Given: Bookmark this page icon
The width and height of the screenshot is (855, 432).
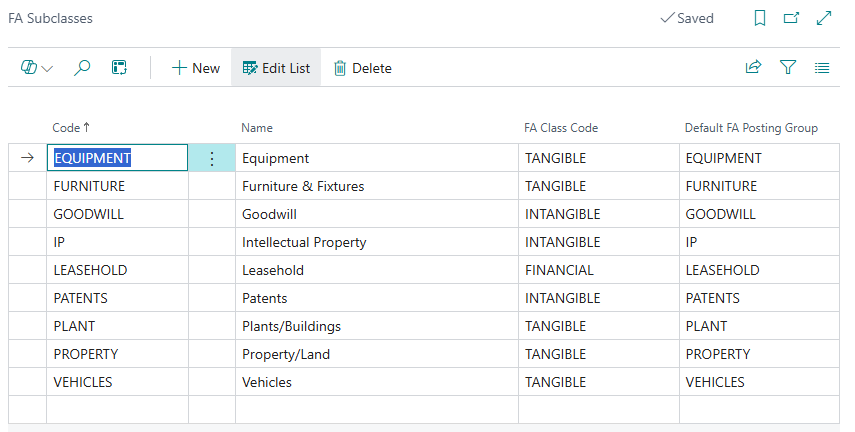Looking at the screenshot, I should 760,18.
